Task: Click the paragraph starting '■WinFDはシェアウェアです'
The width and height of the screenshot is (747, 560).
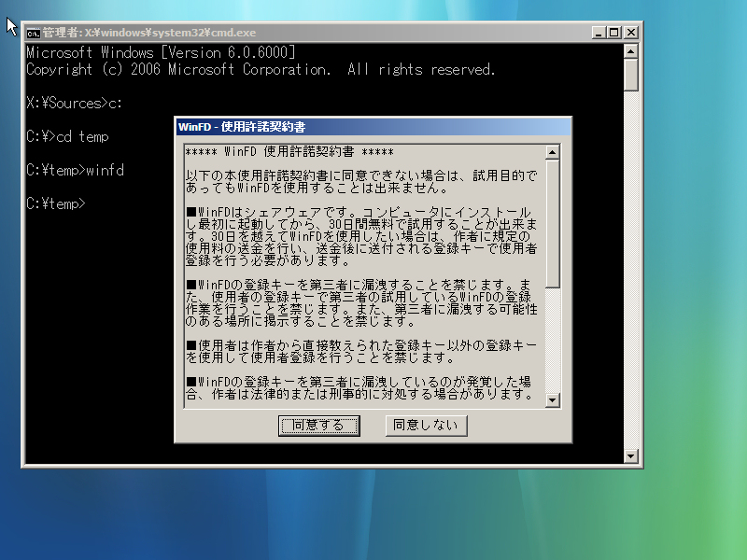Action: pos(361,236)
